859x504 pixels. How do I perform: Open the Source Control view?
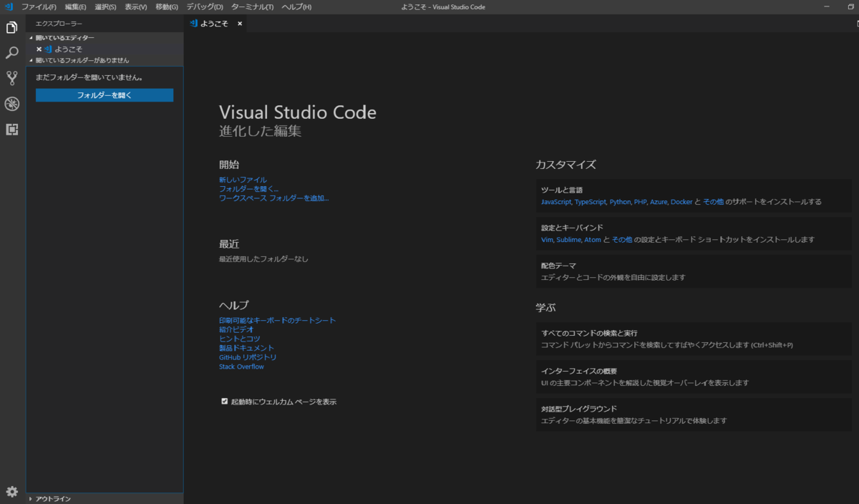coord(11,78)
